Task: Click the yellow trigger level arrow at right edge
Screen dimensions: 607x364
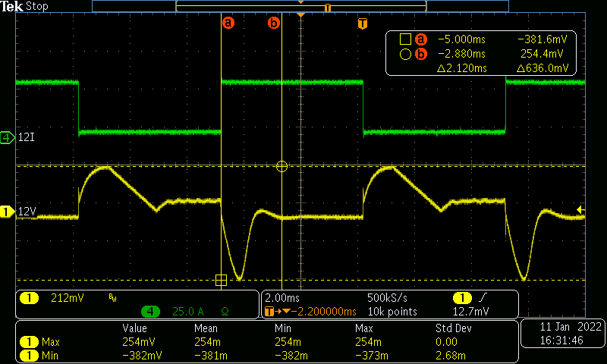Action: tap(580, 209)
